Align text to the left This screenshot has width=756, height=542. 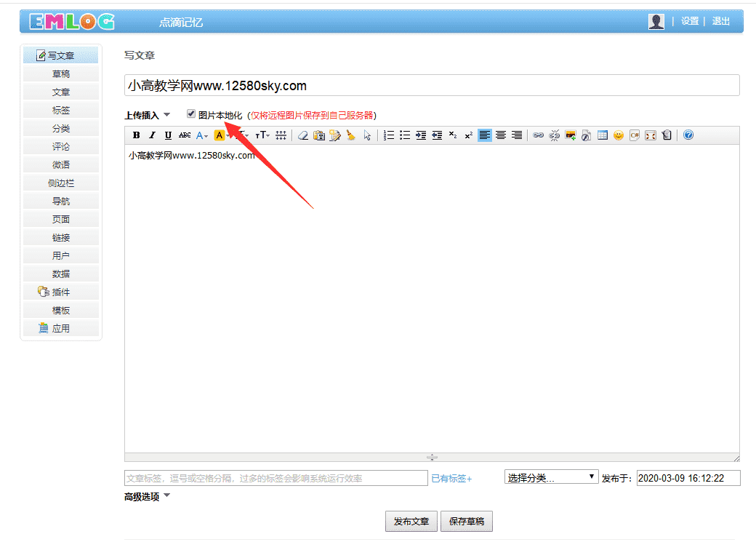(x=485, y=135)
